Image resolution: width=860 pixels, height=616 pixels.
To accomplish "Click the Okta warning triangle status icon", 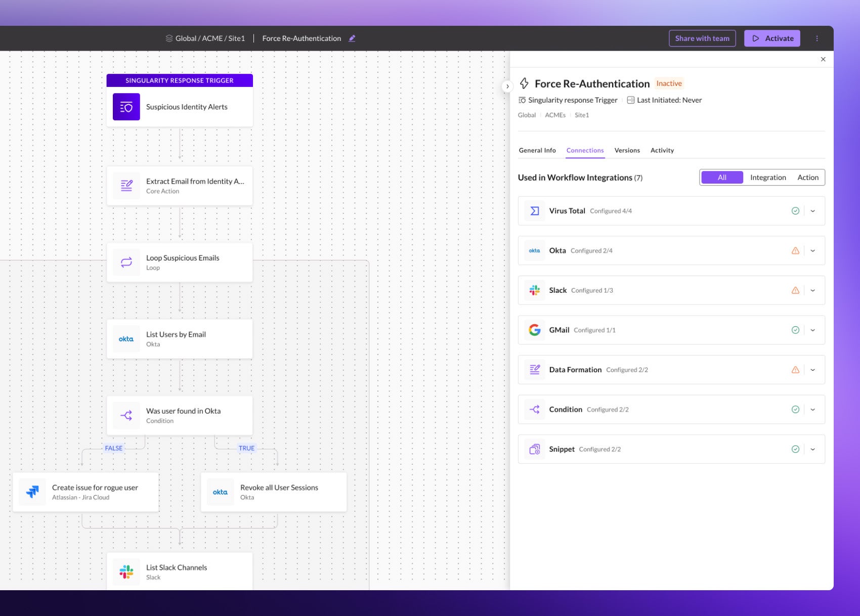I will click(x=795, y=251).
